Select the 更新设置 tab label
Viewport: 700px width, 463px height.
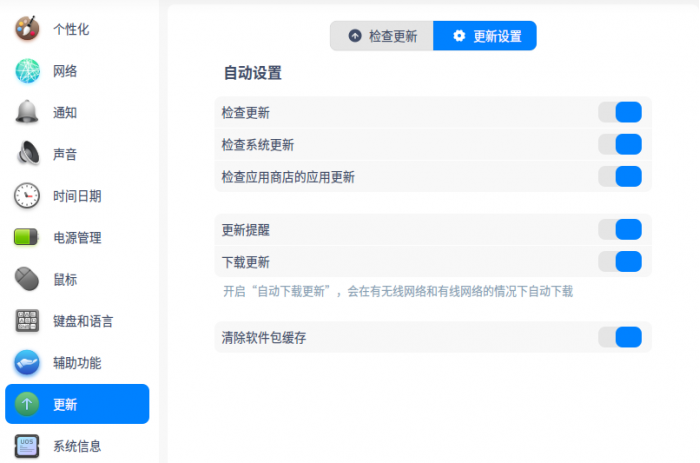[x=497, y=36]
